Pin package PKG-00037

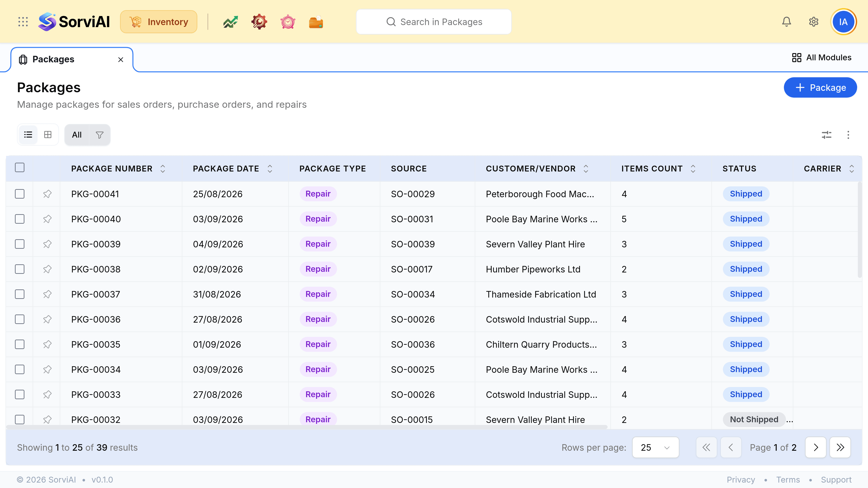tap(47, 294)
